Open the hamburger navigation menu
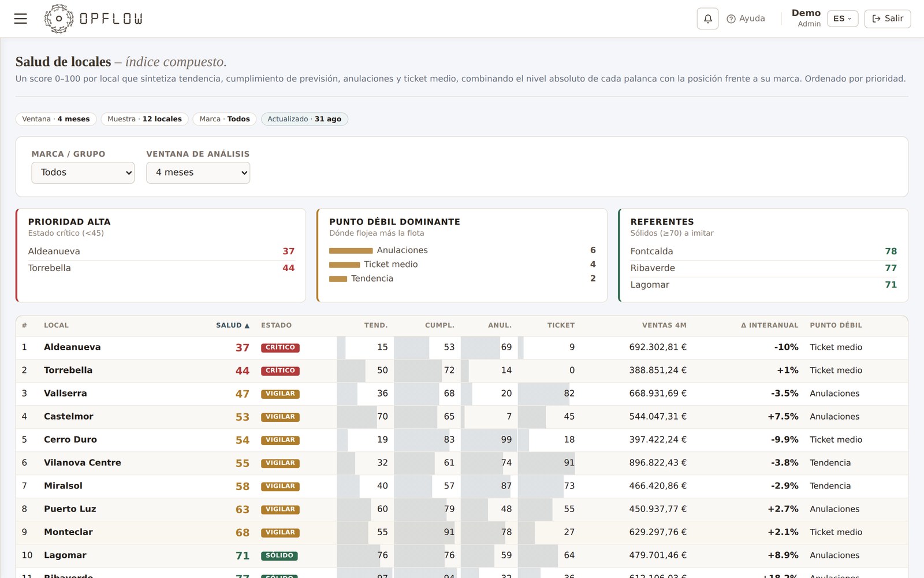This screenshot has height=578, width=924. coord(21,18)
